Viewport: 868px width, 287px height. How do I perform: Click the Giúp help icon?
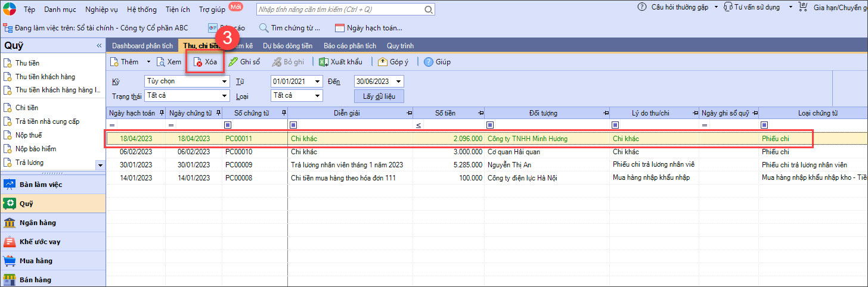coord(428,62)
